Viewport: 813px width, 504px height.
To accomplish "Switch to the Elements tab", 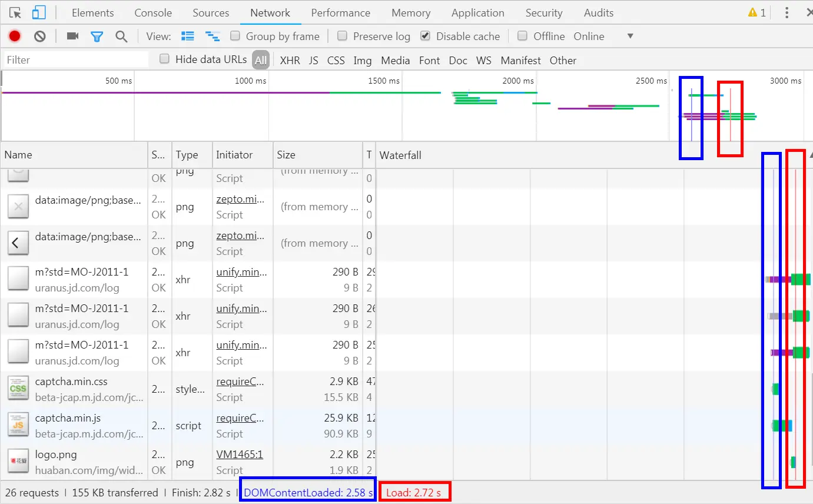I will tap(93, 12).
